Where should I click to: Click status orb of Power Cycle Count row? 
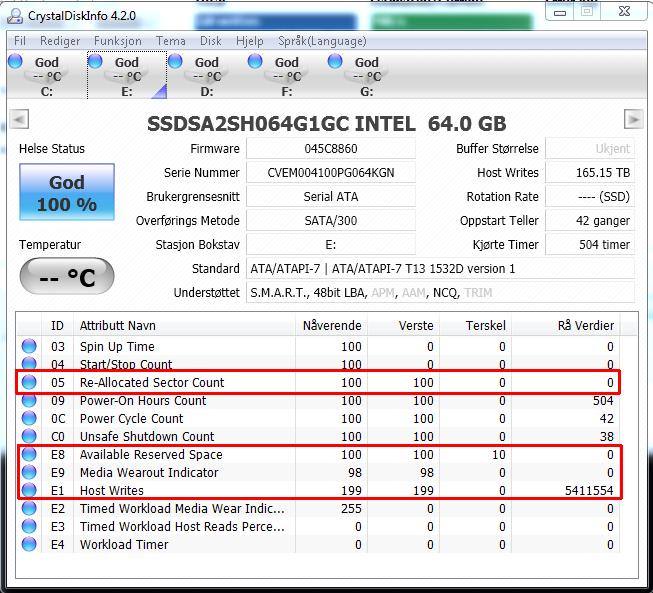coord(29,418)
